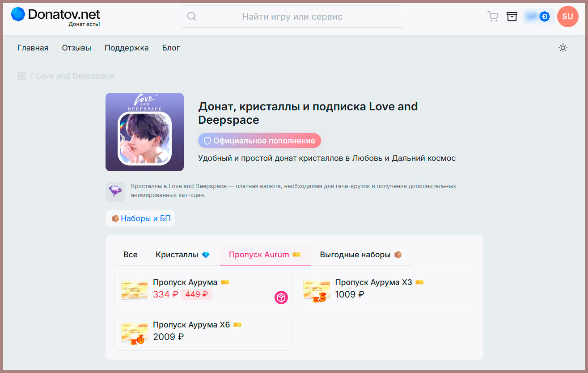Open the Блог page
This screenshot has width=588, height=373.
click(x=171, y=48)
